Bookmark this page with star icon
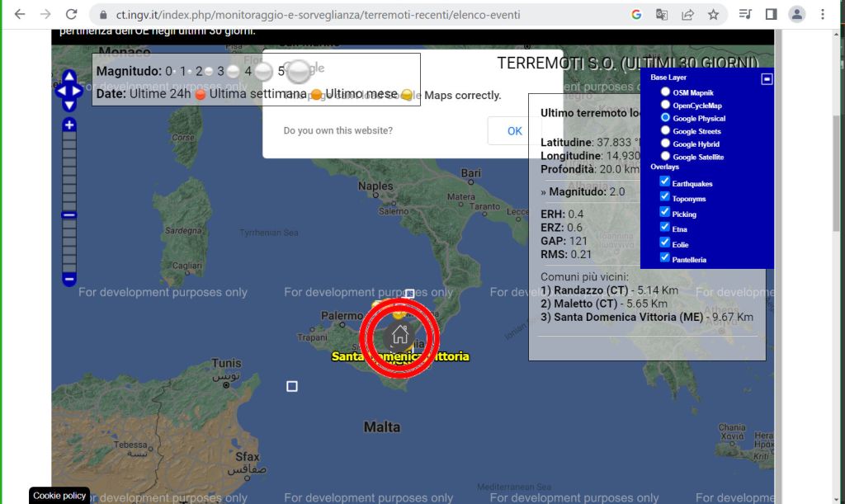 (713, 14)
